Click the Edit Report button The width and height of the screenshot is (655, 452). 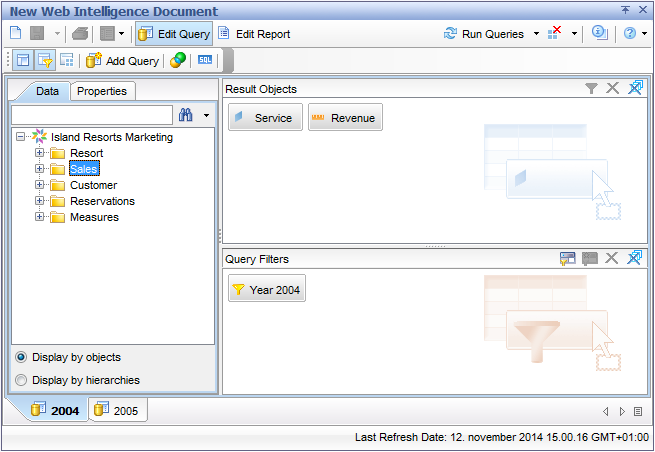point(254,34)
